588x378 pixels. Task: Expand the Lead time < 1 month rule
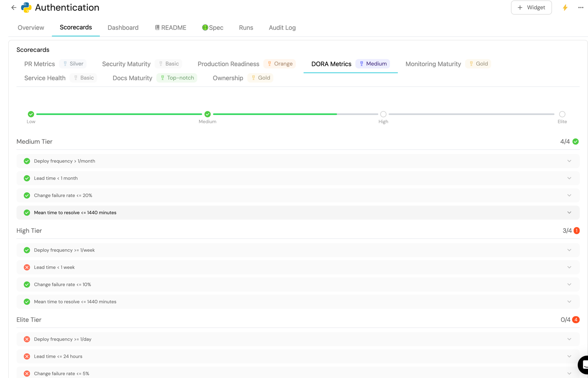click(x=569, y=178)
